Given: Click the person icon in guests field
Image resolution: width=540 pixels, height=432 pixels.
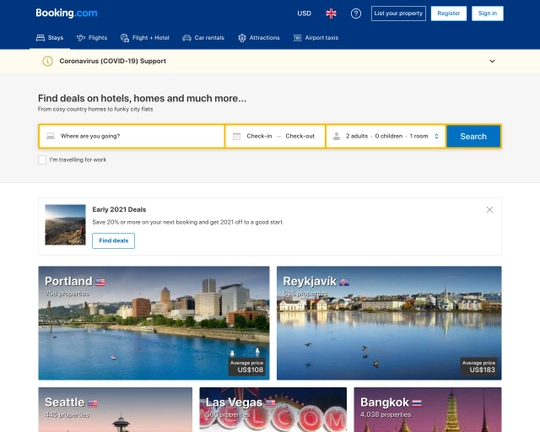Looking at the screenshot, I should (x=336, y=136).
